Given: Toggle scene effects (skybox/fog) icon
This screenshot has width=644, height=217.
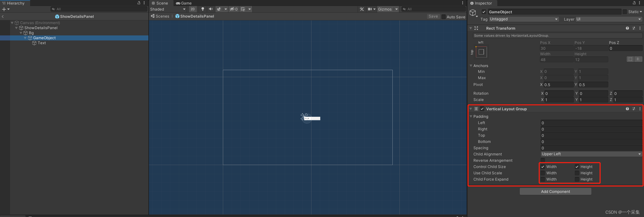Looking at the screenshot, I should coord(219,9).
